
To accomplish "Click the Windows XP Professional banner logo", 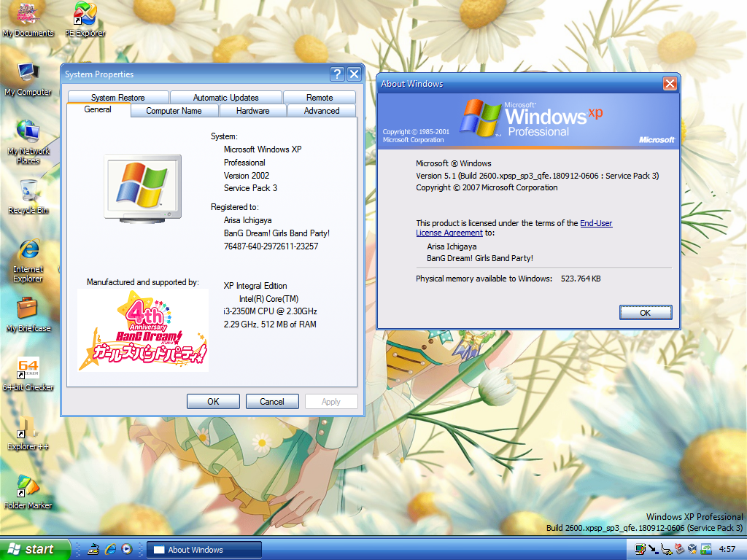I will pos(530,118).
